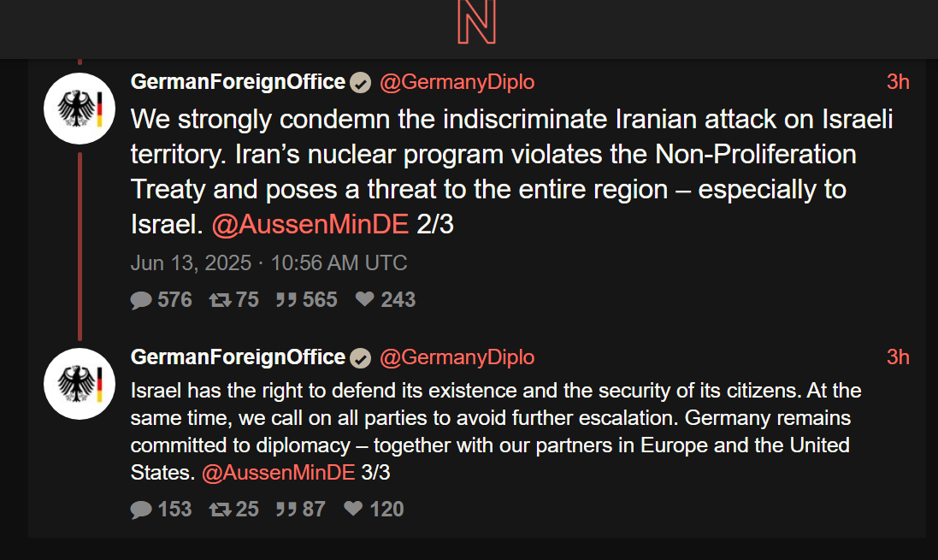Open @GermanyDiplo handle in first tweet
The width and height of the screenshot is (938, 560).
tap(457, 82)
